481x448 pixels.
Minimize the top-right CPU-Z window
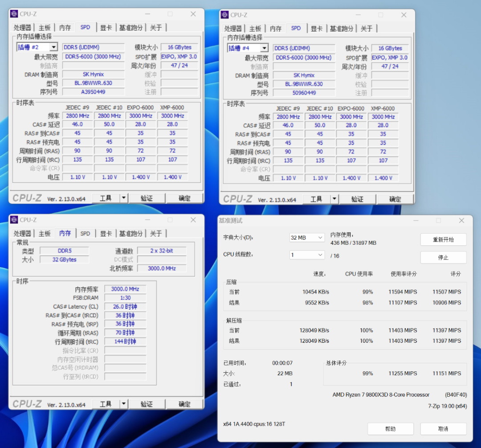click(x=358, y=15)
